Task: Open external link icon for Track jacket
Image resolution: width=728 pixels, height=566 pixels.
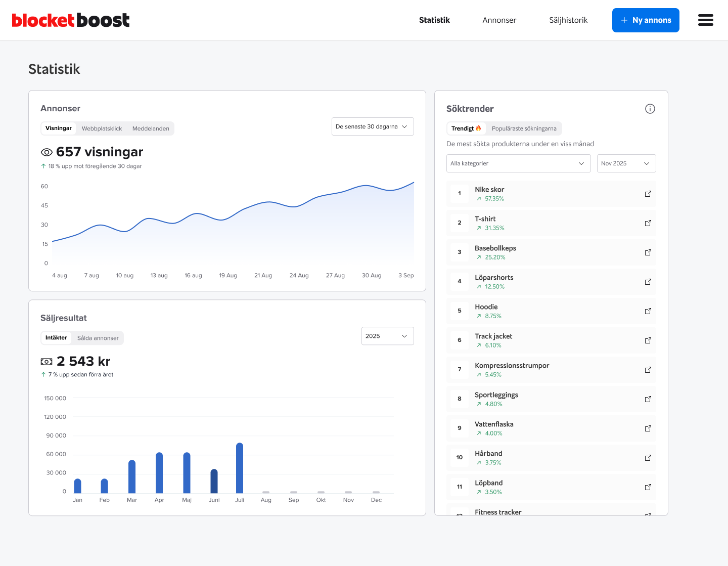Action: (648, 340)
